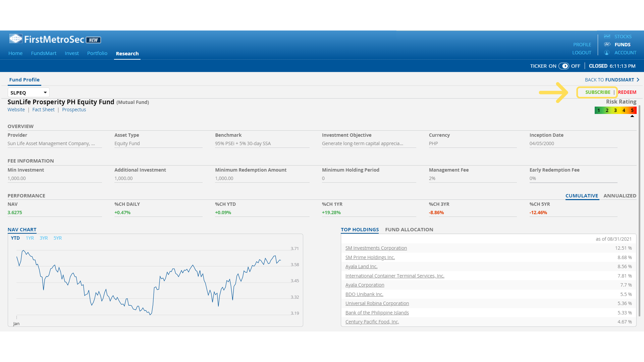Click the Account person icon
This screenshot has height=362, width=644.
tap(607, 53)
